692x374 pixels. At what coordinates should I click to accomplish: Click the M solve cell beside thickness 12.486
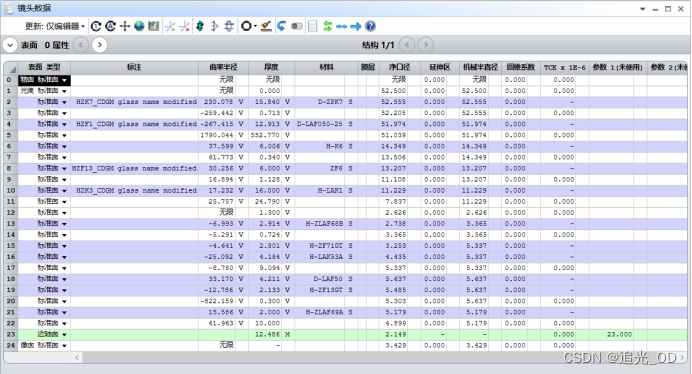point(287,335)
